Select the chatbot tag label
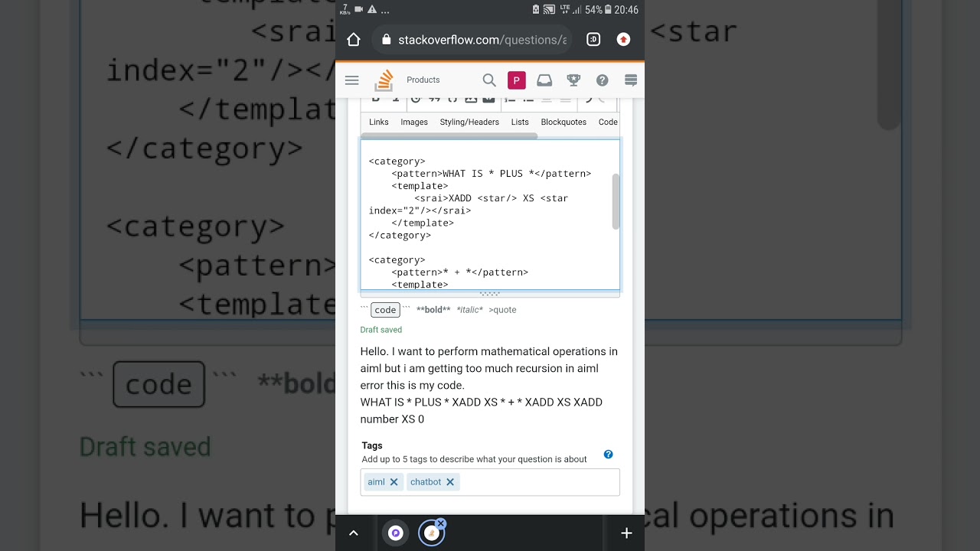The width and height of the screenshot is (980, 551). pyautogui.click(x=426, y=482)
